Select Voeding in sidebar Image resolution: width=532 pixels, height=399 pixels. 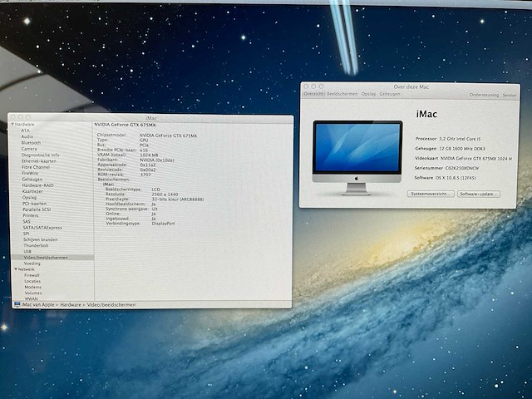[x=32, y=264]
